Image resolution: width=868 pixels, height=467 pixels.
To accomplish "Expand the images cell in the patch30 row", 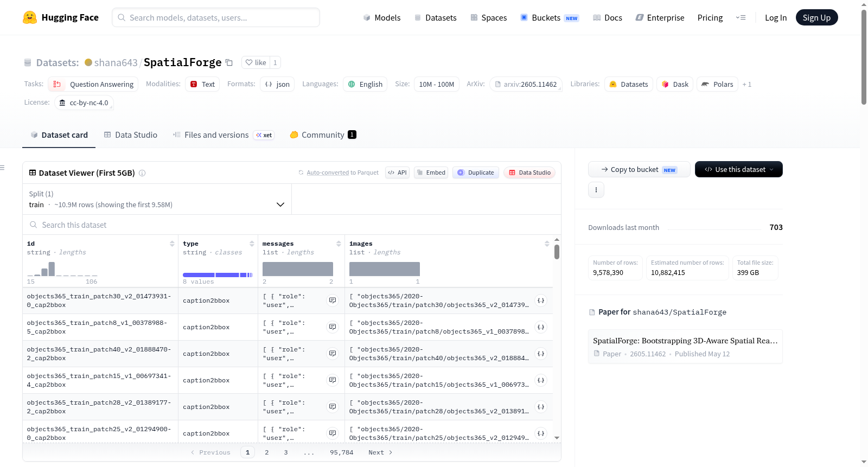I will point(541,300).
